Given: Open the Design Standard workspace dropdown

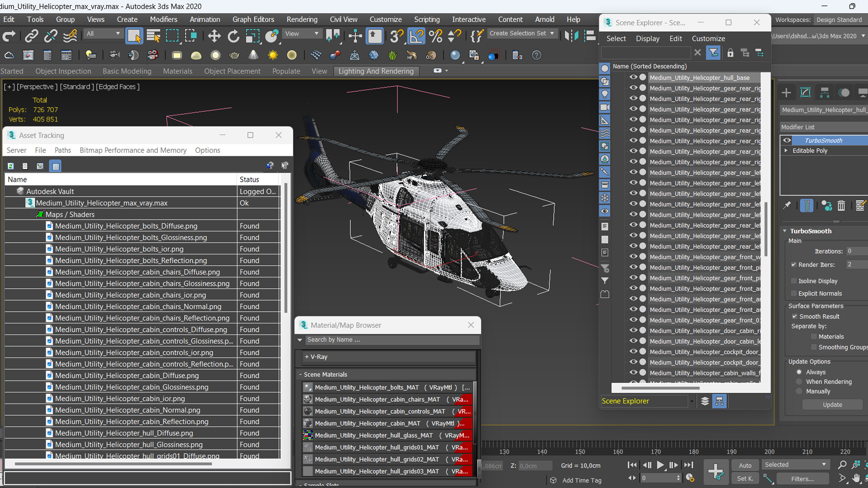Looking at the screenshot, I should [x=840, y=20].
